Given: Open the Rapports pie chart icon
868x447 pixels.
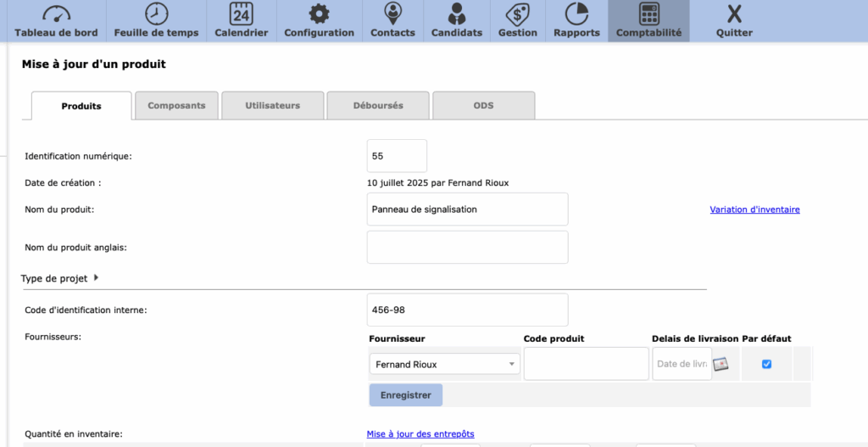Looking at the screenshot, I should tap(576, 14).
